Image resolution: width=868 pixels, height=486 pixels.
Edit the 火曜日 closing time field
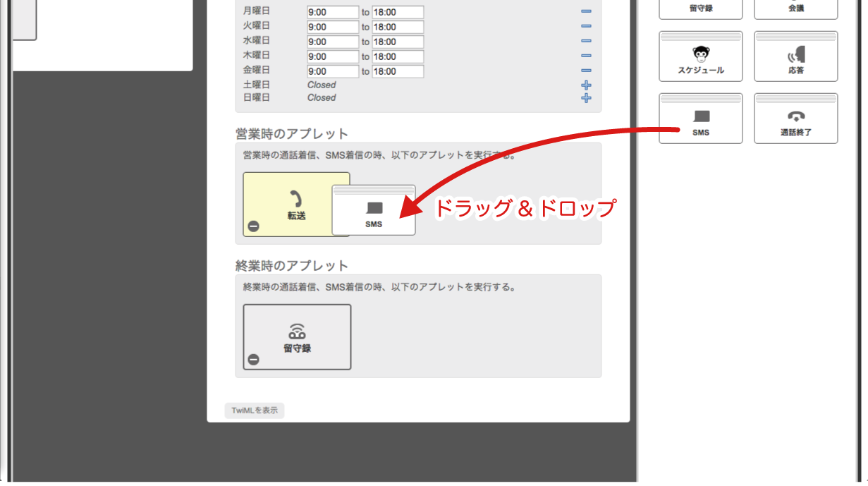pos(398,27)
